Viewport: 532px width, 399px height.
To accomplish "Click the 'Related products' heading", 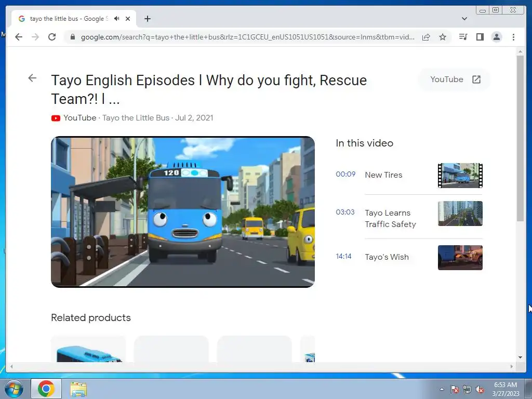I will point(91,317).
